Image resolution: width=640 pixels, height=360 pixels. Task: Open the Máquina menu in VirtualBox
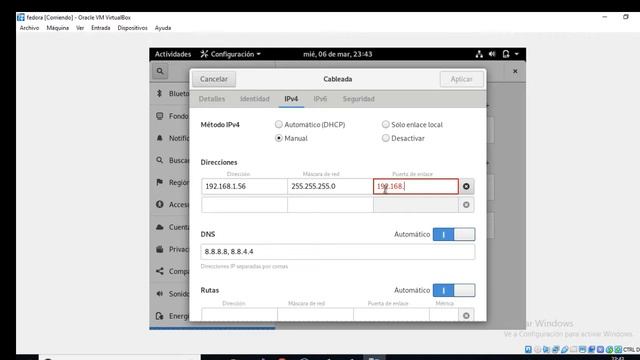(58, 28)
